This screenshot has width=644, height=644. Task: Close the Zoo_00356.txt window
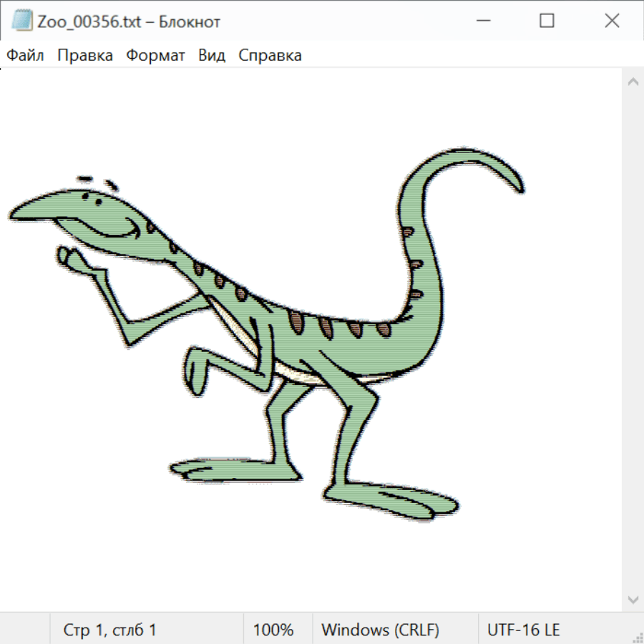point(612,21)
